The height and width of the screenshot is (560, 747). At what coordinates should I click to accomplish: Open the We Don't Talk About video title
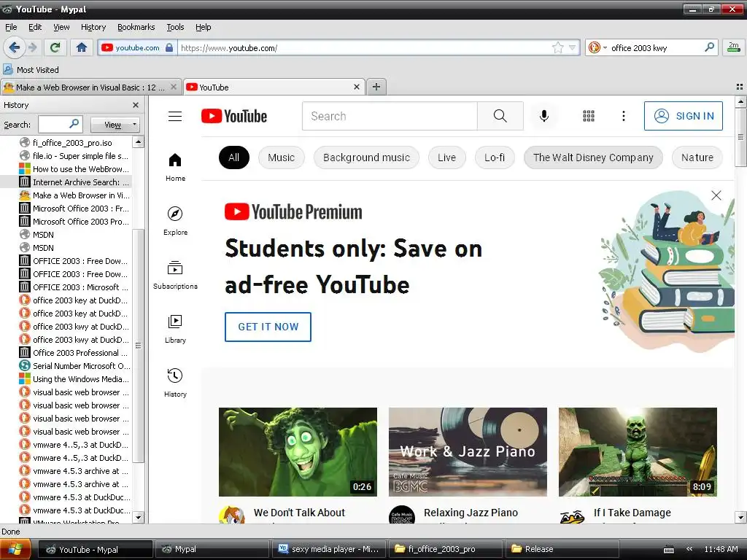click(x=299, y=513)
